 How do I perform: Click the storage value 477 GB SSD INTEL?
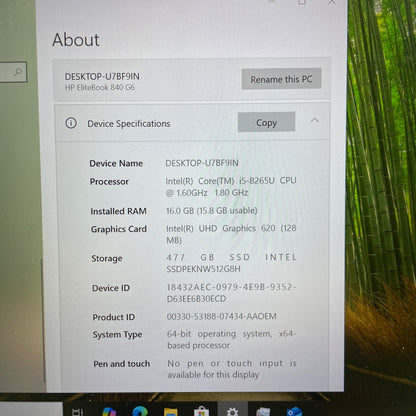[x=231, y=257]
